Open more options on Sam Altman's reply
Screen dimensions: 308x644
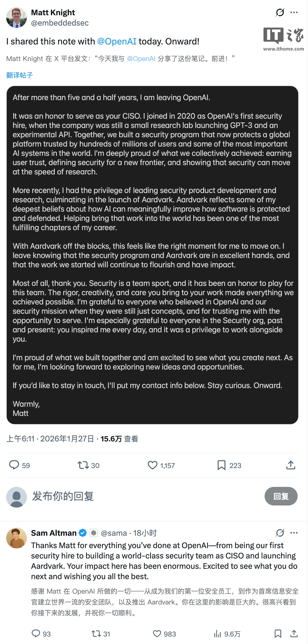click(294, 533)
